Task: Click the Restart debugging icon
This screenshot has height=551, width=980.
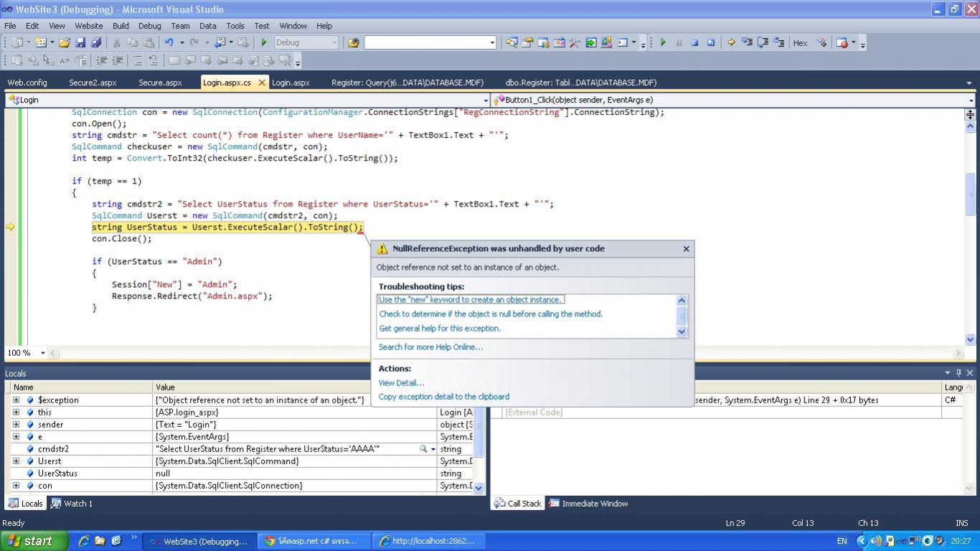Action: coord(711,43)
